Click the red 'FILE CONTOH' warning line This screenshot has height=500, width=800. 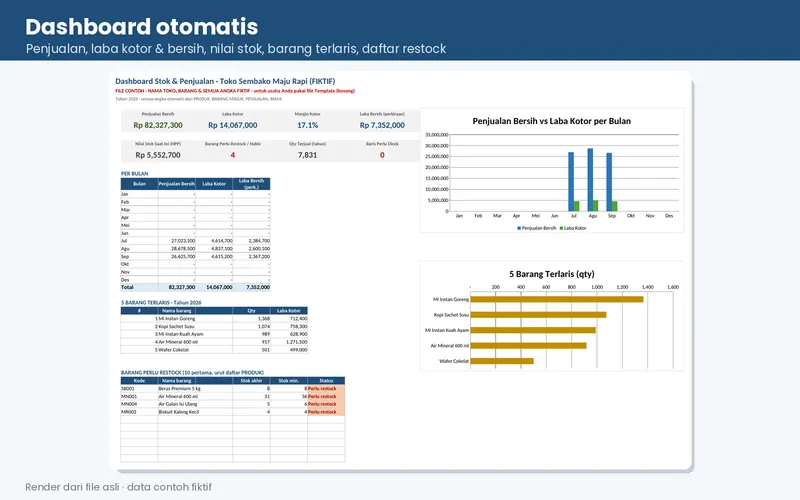235,91
